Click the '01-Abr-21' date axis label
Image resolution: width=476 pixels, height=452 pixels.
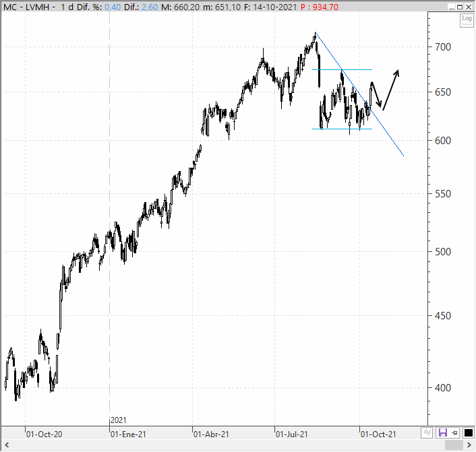pyautogui.click(x=211, y=434)
